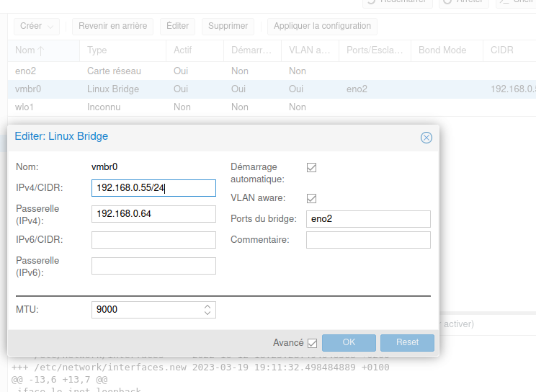Select the Ports du bridge field
Image resolution: width=536 pixels, height=392 pixels.
pyautogui.click(x=367, y=219)
